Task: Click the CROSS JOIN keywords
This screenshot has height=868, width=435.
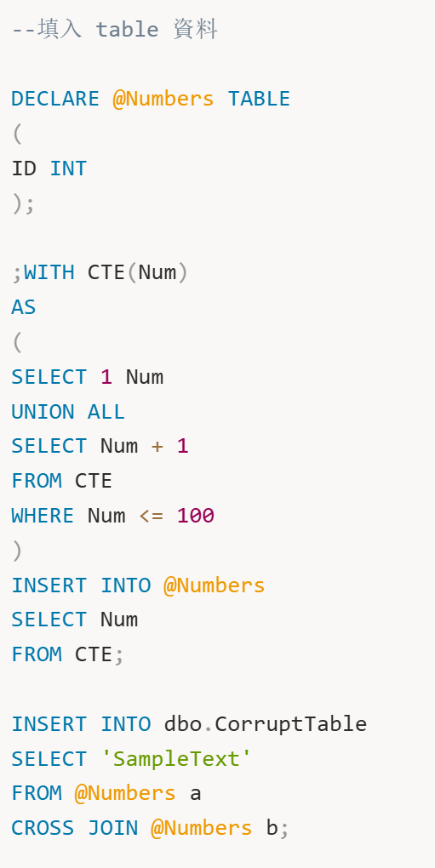Action: 75,828
